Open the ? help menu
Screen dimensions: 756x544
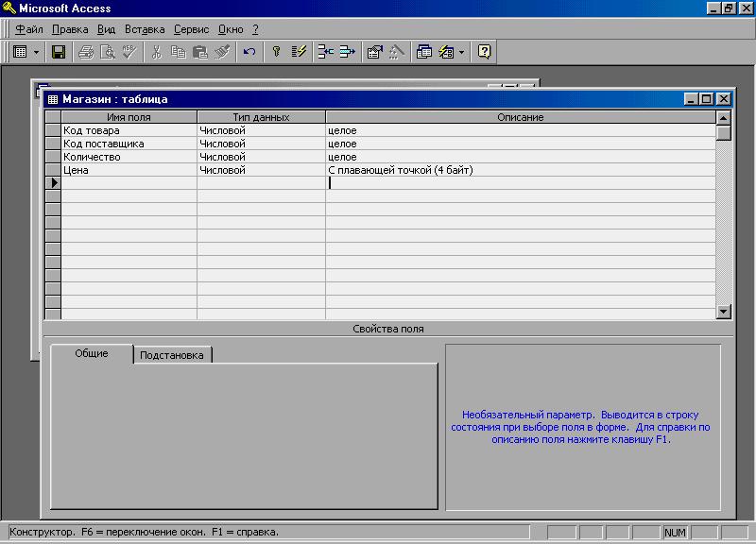(255, 29)
